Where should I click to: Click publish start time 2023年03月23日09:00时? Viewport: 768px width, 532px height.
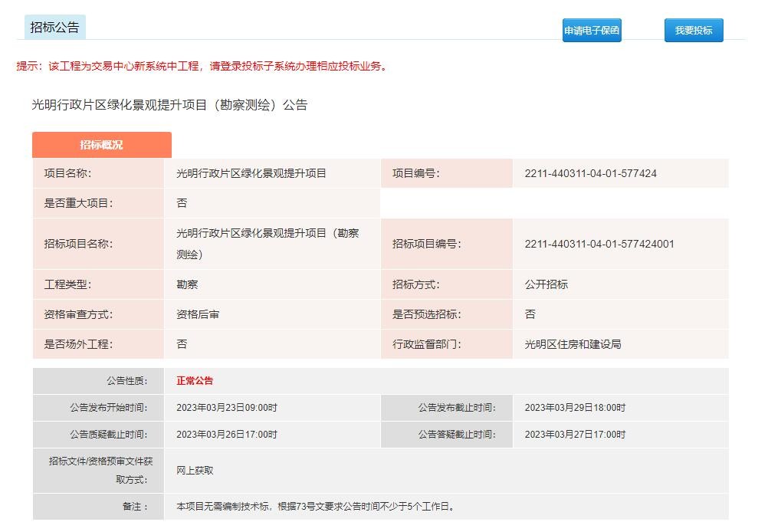coord(227,408)
